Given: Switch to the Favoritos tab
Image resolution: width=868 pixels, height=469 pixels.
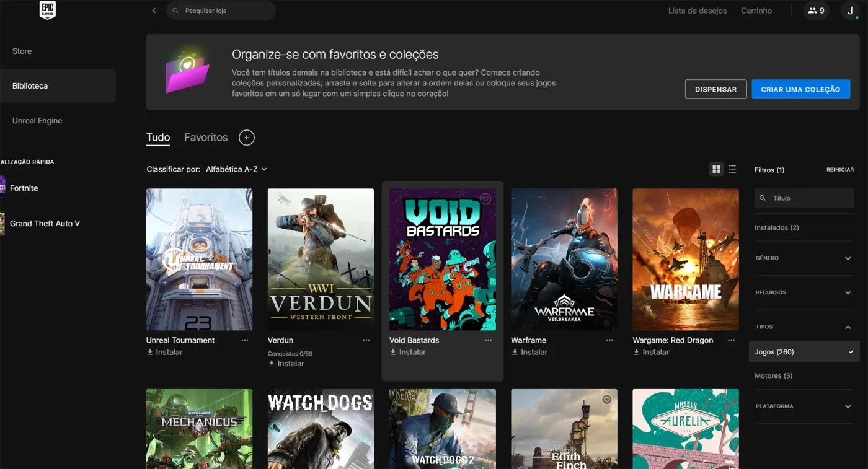Looking at the screenshot, I should point(206,138).
